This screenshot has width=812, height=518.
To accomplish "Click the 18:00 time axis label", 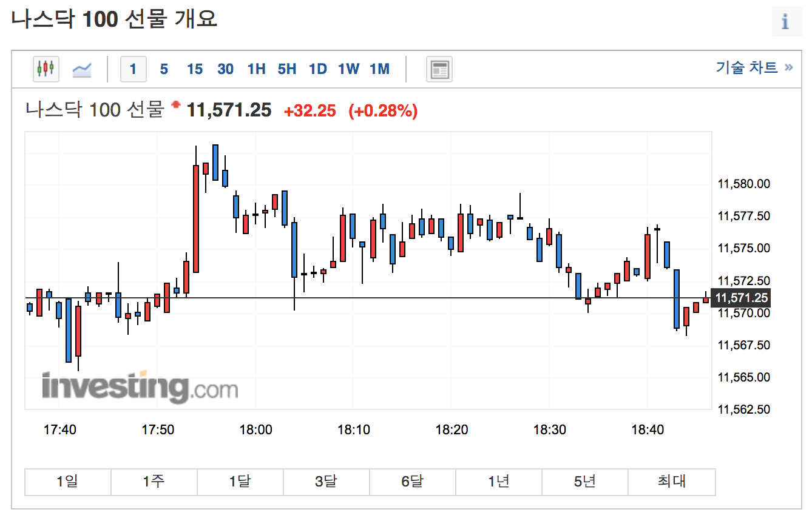I will [256, 430].
